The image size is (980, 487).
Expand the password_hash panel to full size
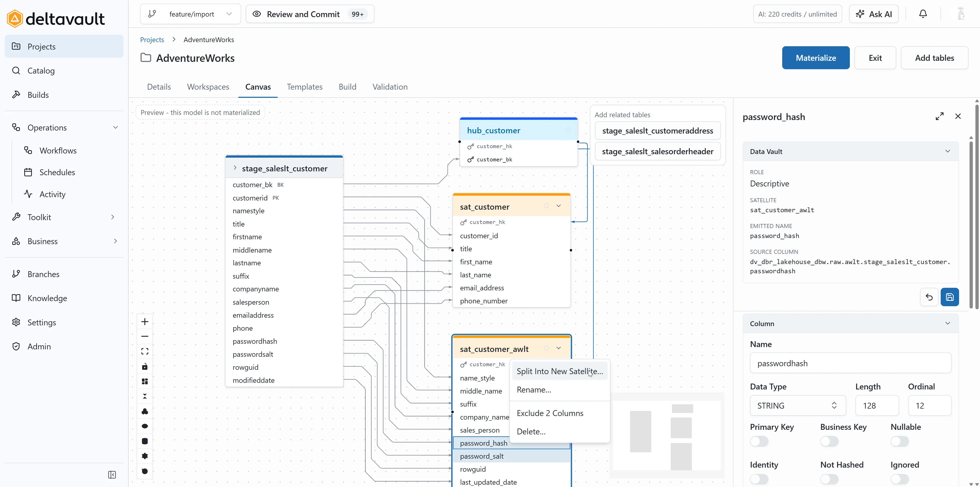940,116
